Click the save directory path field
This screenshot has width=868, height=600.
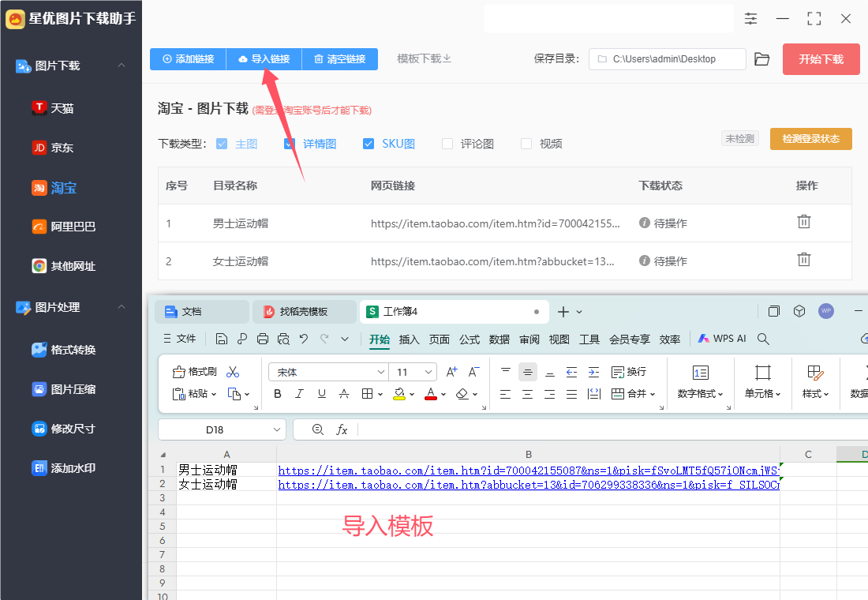(668, 59)
